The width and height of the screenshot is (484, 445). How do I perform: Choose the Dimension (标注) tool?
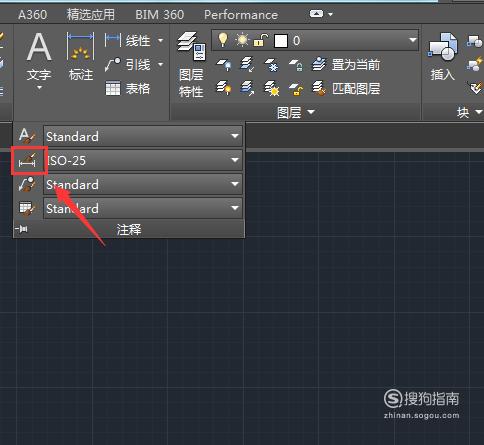click(81, 56)
